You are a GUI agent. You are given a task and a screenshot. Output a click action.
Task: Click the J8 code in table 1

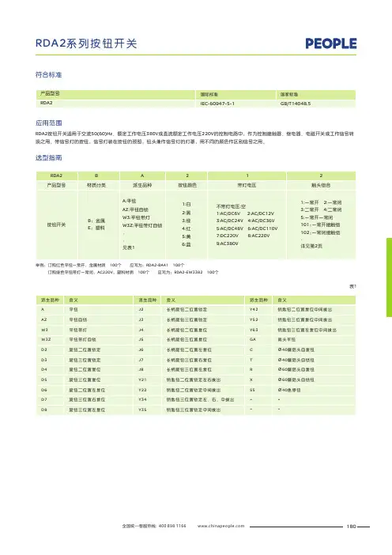(141, 369)
